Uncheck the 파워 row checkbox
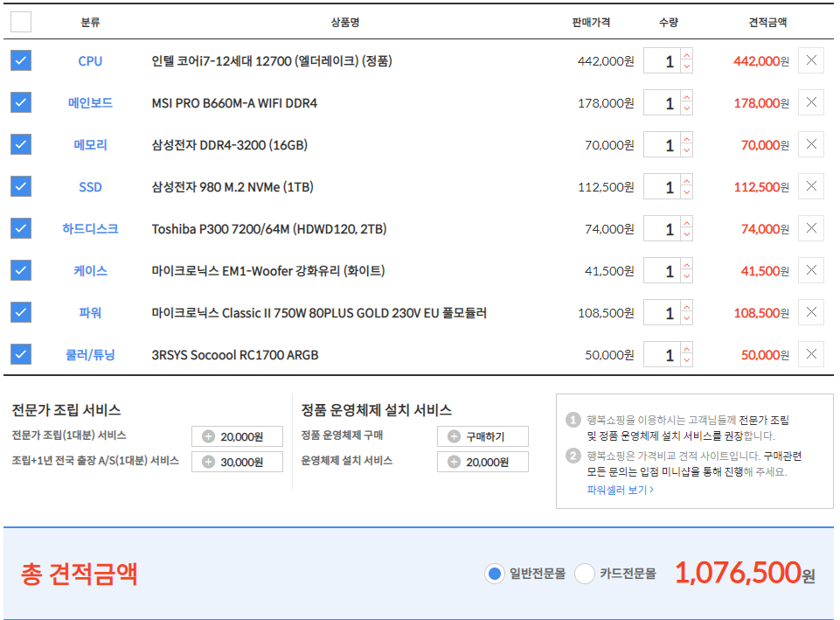 tap(21, 312)
